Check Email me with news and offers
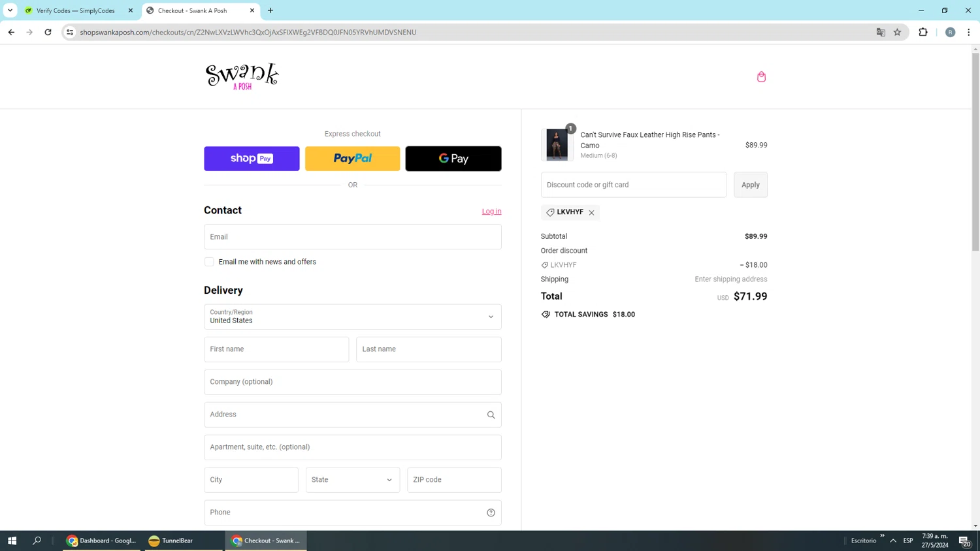Viewport: 980px width, 551px height. point(209,262)
